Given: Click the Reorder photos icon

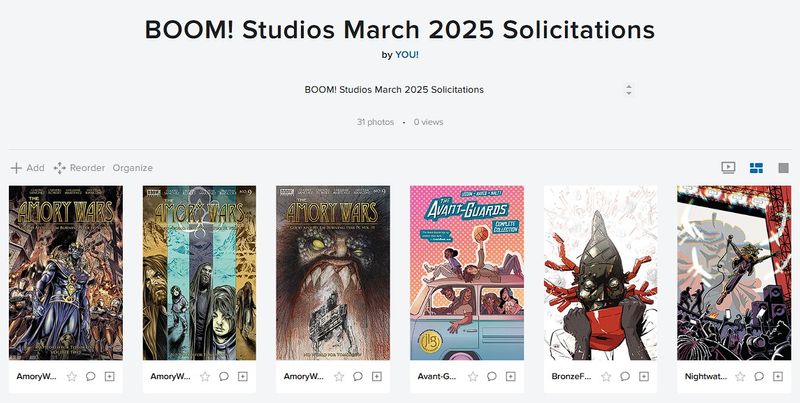Looking at the screenshot, I should coord(60,168).
